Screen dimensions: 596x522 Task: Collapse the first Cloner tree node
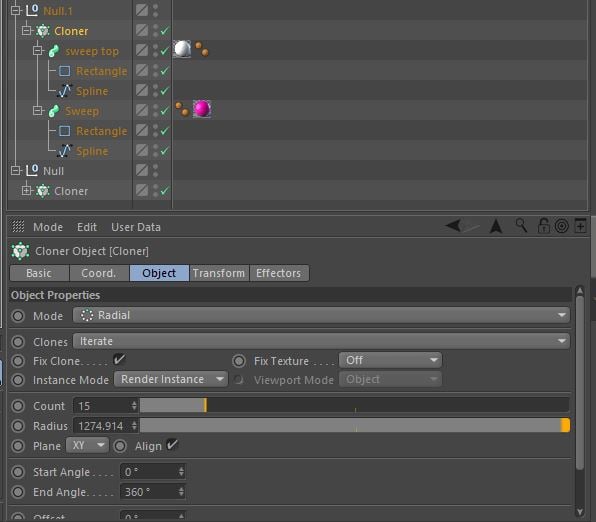26,30
